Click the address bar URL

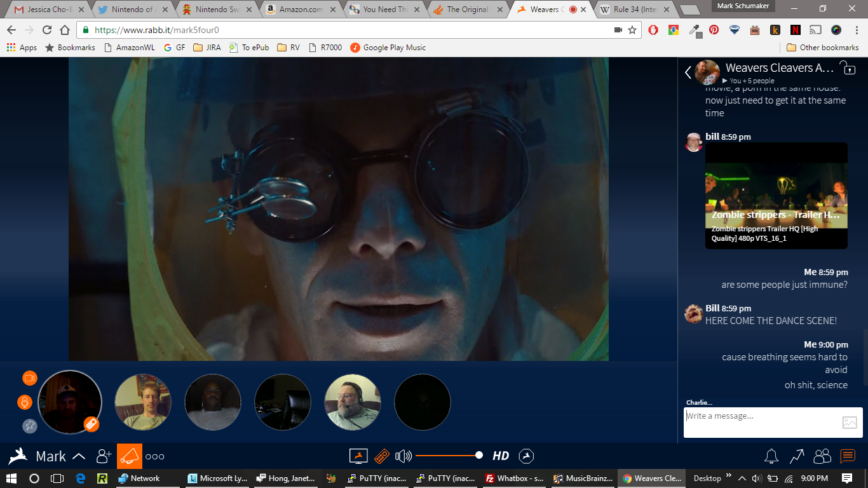tap(156, 30)
